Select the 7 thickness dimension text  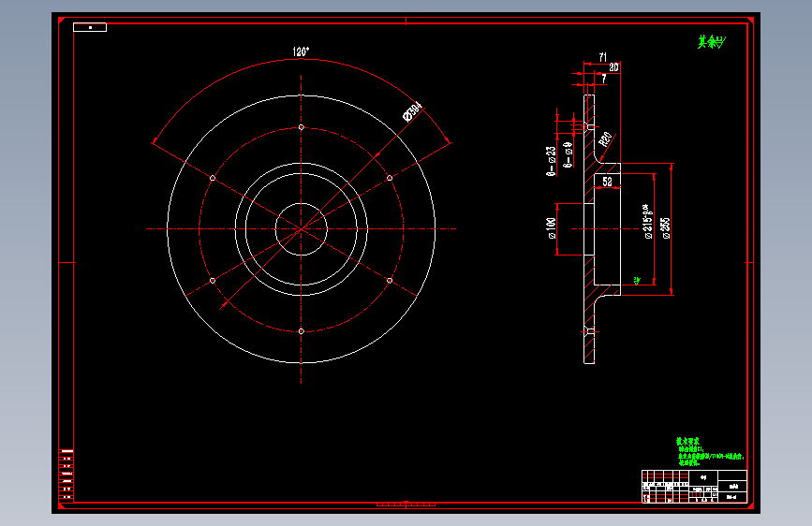click(x=604, y=79)
